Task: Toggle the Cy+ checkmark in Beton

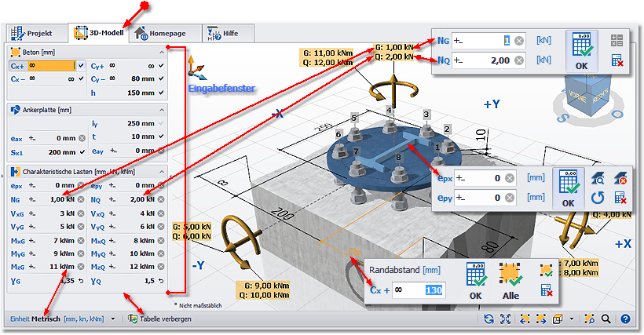Action: (161, 66)
